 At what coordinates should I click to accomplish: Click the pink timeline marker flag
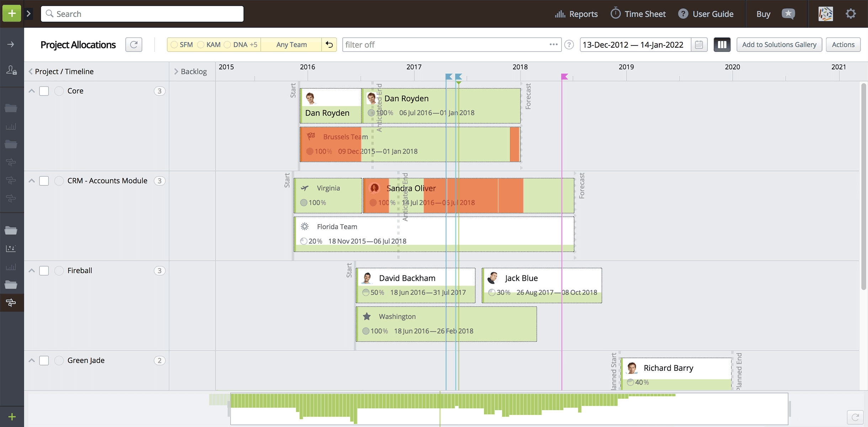tap(564, 77)
